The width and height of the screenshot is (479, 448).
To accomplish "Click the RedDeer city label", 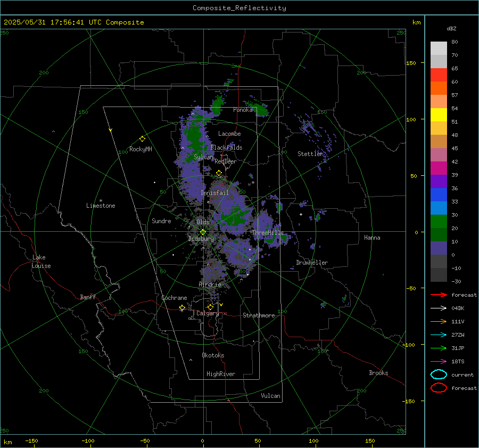I will (x=226, y=161).
